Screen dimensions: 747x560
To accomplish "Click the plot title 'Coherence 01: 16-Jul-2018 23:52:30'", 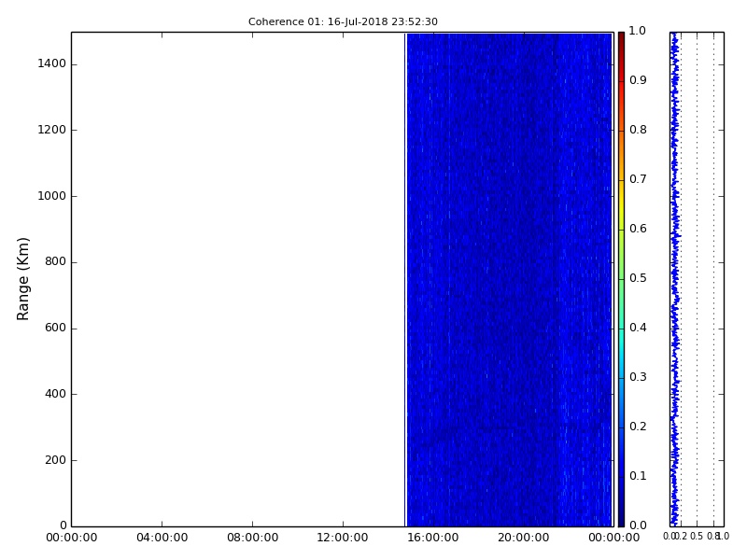I will point(343,21).
